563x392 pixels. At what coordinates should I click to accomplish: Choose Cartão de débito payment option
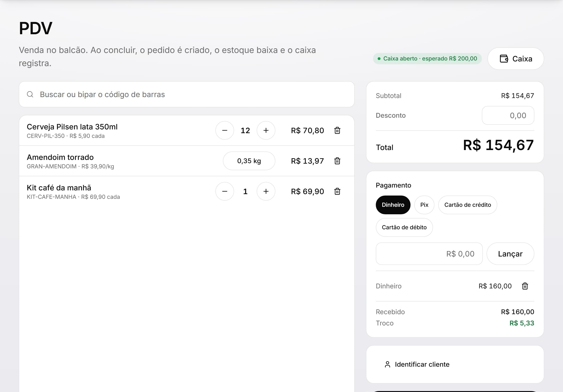[404, 227]
